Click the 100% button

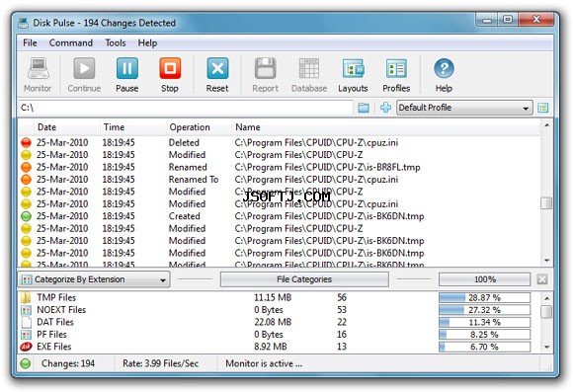[x=484, y=279]
